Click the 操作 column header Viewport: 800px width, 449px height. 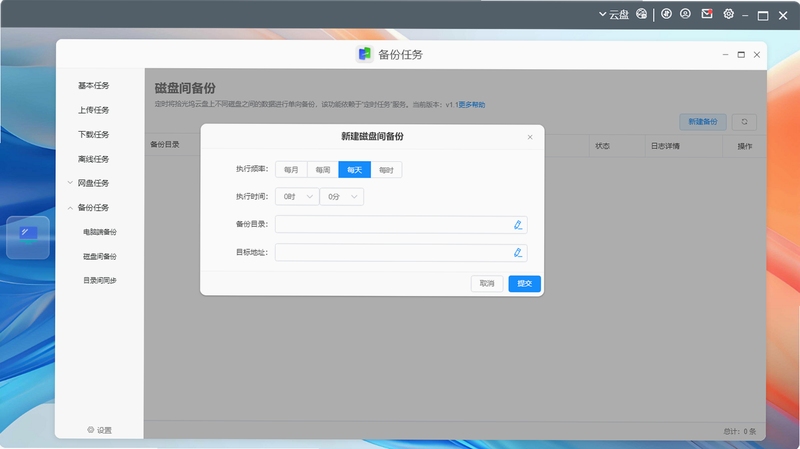pos(744,146)
